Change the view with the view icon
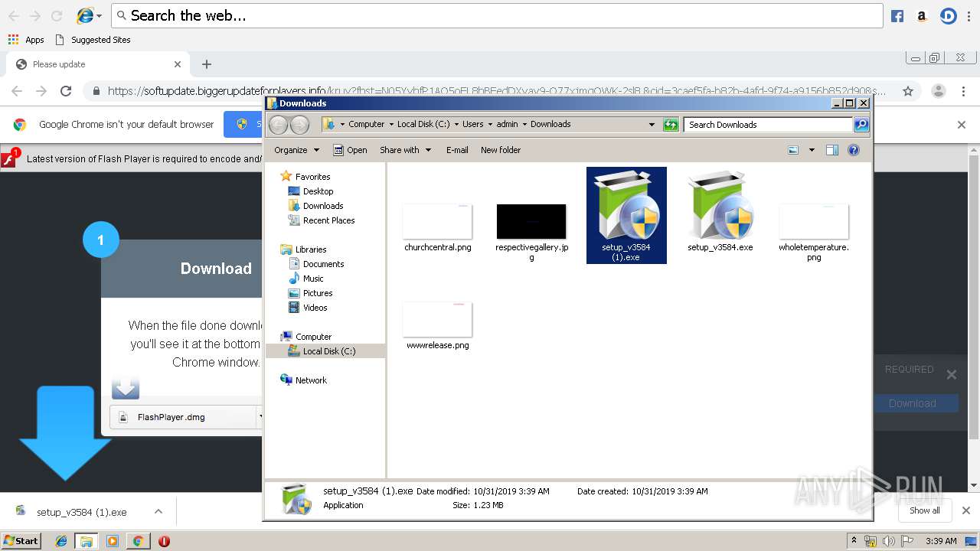This screenshot has width=980, height=551. pos(793,150)
